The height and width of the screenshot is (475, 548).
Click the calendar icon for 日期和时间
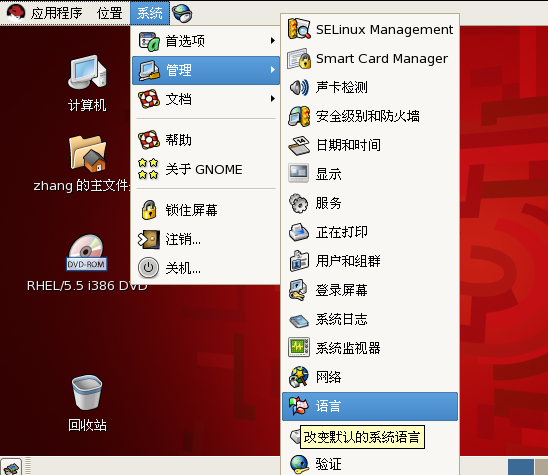tap(299, 145)
